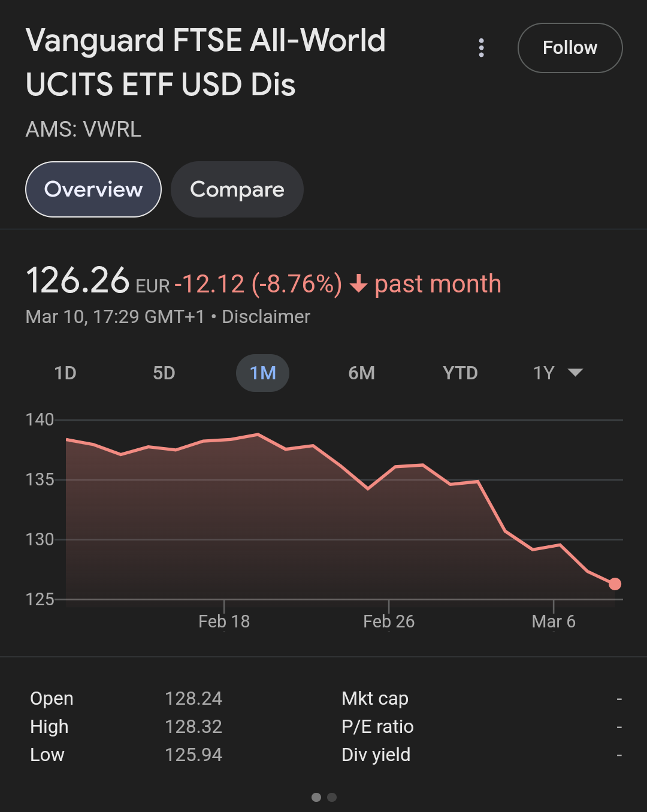Tap the first page indicator dot

pyautogui.click(x=316, y=797)
